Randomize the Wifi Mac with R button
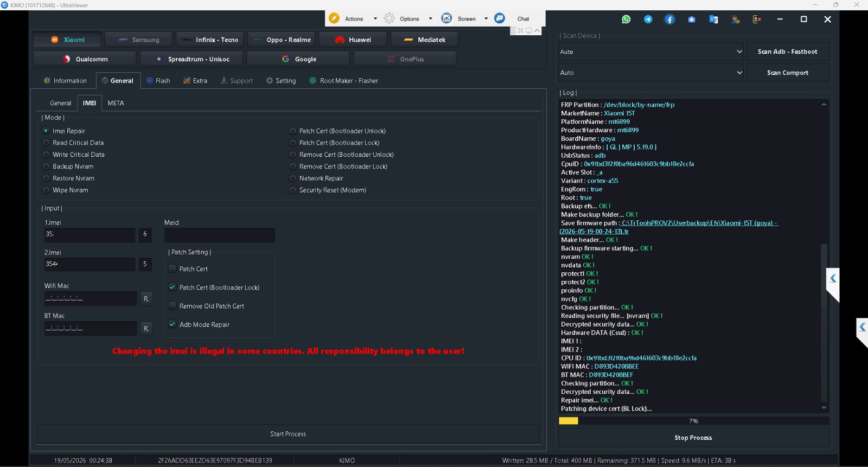This screenshot has height=467, width=868. click(x=146, y=299)
